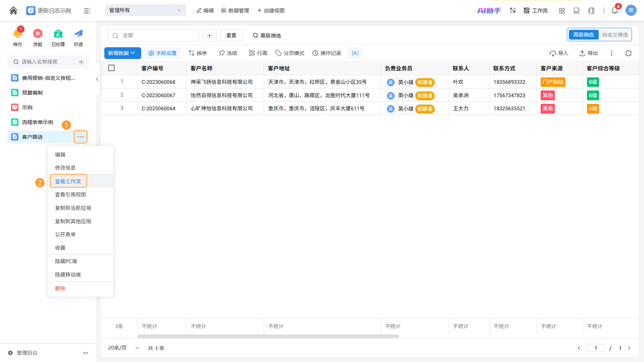
Task: Select 隐藏移动端 menu item
Action: click(x=80, y=275)
